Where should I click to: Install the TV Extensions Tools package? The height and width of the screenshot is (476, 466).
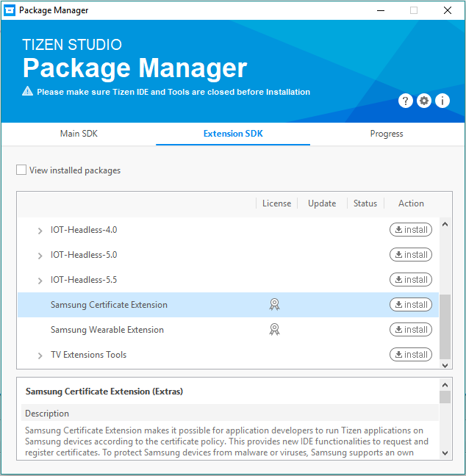[x=411, y=355]
